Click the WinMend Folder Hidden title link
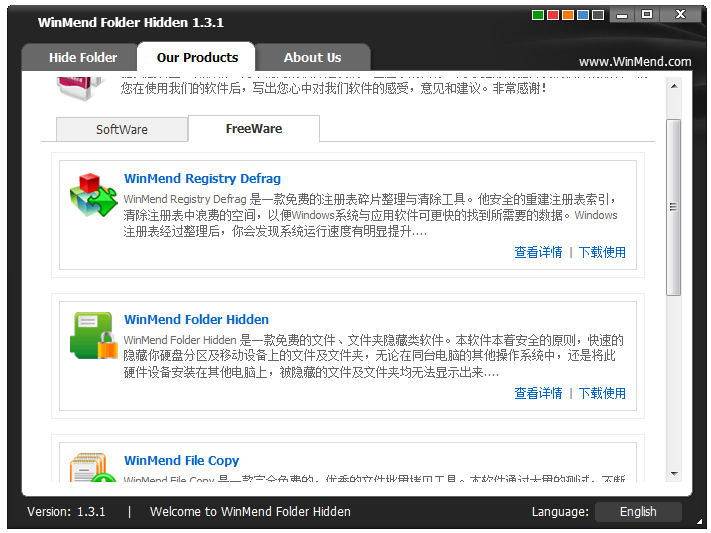 [196, 319]
